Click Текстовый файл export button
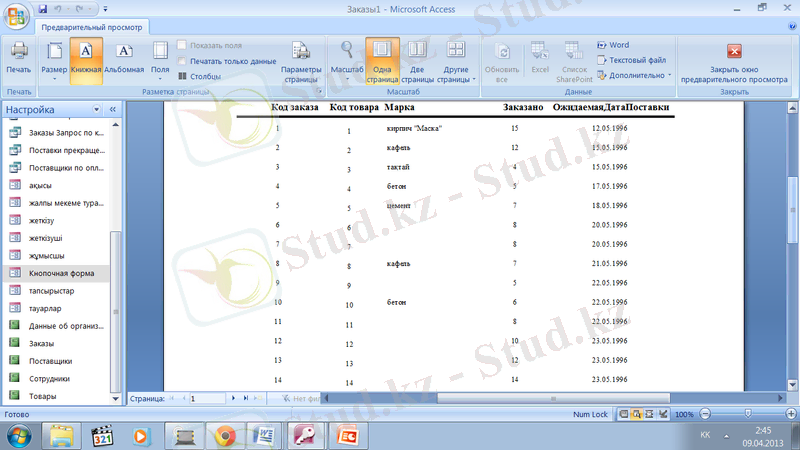This screenshot has width=800, height=450. click(x=630, y=60)
